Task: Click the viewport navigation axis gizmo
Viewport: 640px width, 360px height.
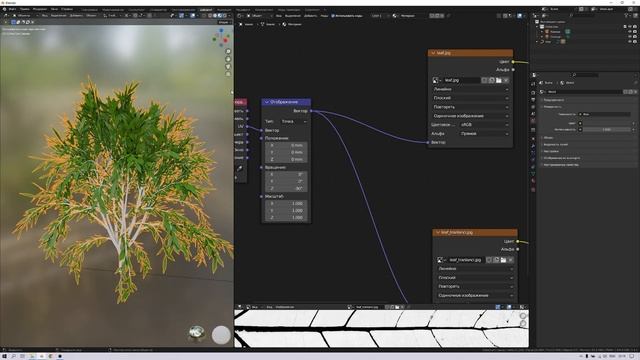Action: click(221, 38)
